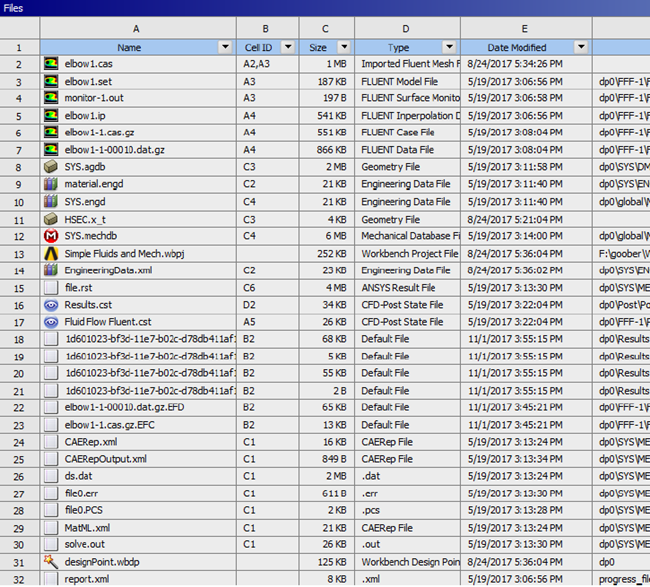Click the Fluent icon next to elbow1.set
The width and height of the screenshot is (650, 587).
pyautogui.click(x=51, y=81)
